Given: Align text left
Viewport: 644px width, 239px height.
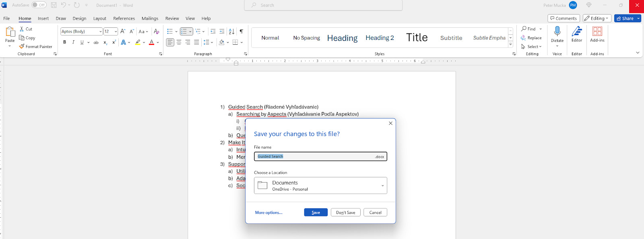Looking at the screenshot, I should coord(170,42).
